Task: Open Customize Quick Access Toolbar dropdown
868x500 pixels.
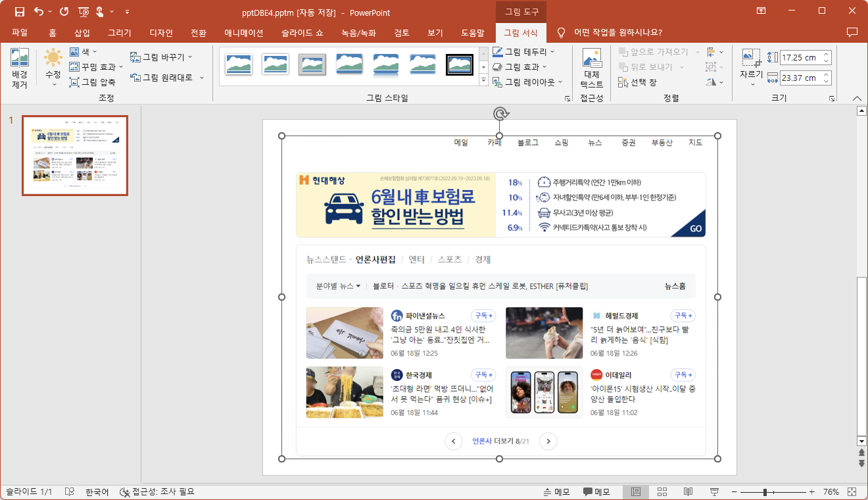Action: pos(126,12)
